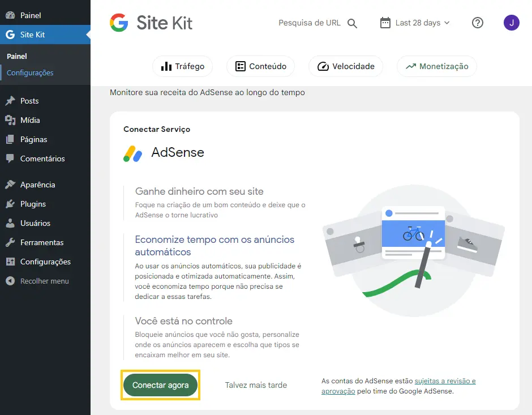This screenshot has width=532, height=415.
Task: Click the Aparência paintbrush icon
Action: pyautogui.click(x=10, y=185)
